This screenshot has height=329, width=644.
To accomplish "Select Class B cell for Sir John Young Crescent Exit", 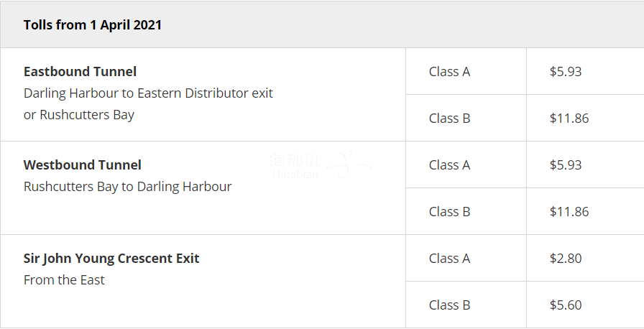I will click(x=449, y=305).
